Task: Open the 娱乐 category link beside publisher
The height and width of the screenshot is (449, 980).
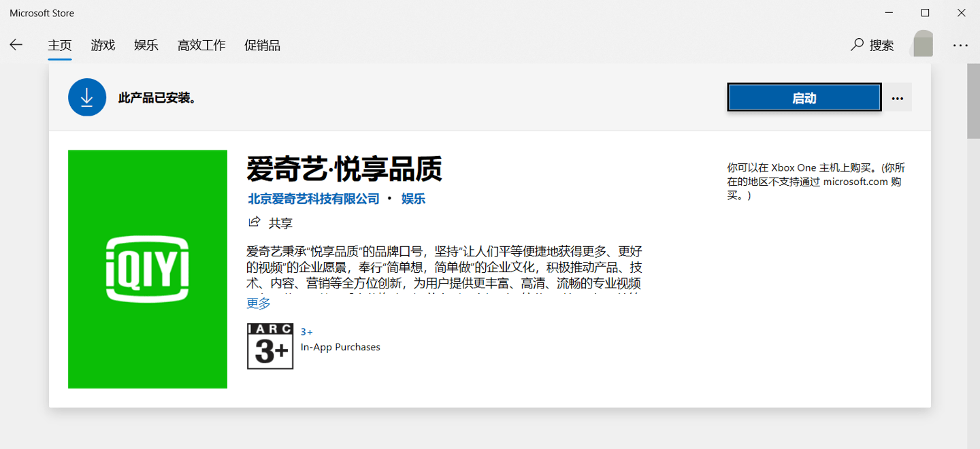Action: click(x=414, y=199)
